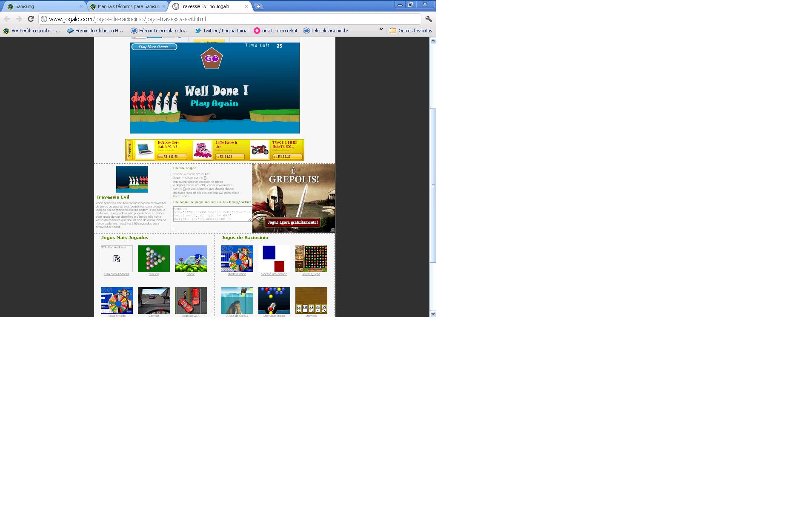Open the Twitter / Página Inicial bookmark

[x=222, y=31]
